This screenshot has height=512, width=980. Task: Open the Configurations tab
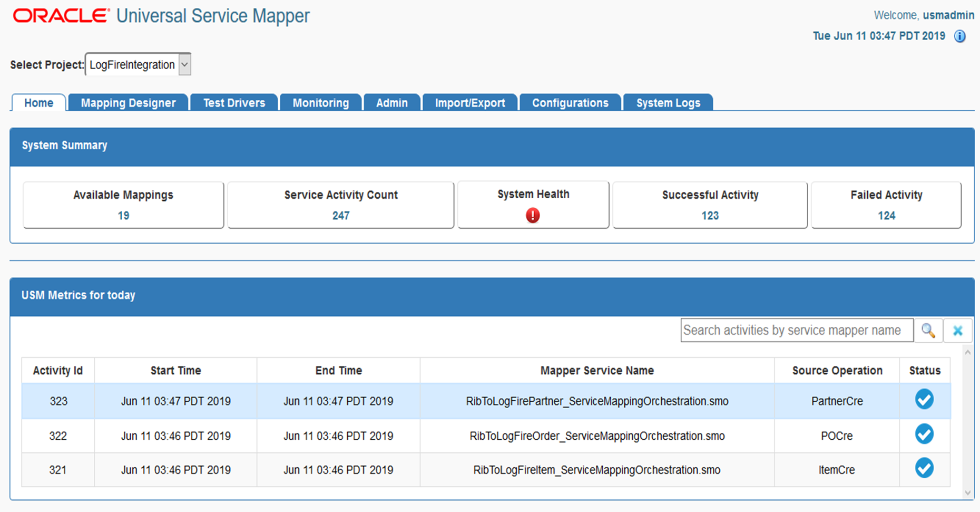pyautogui.click(x=570, y=103)
